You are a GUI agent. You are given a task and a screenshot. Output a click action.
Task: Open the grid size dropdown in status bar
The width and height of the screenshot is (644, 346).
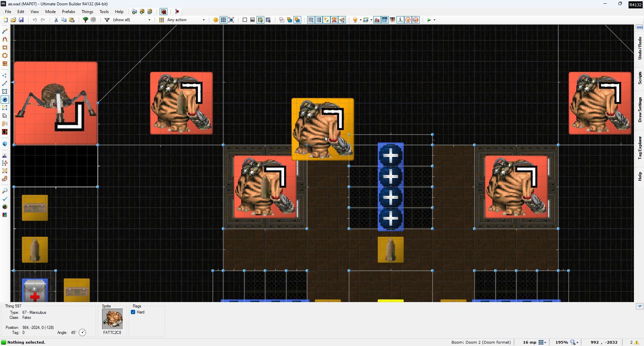[542, 342]
